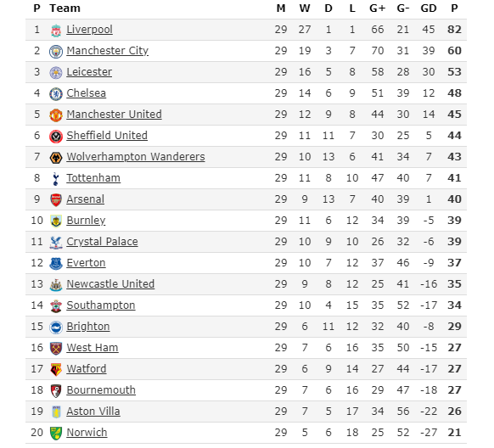Image resolution: width=494 pixels, height=448 pixels.
Task: Click the Arsenal cannon crest icon
Action: pos(56,200)
